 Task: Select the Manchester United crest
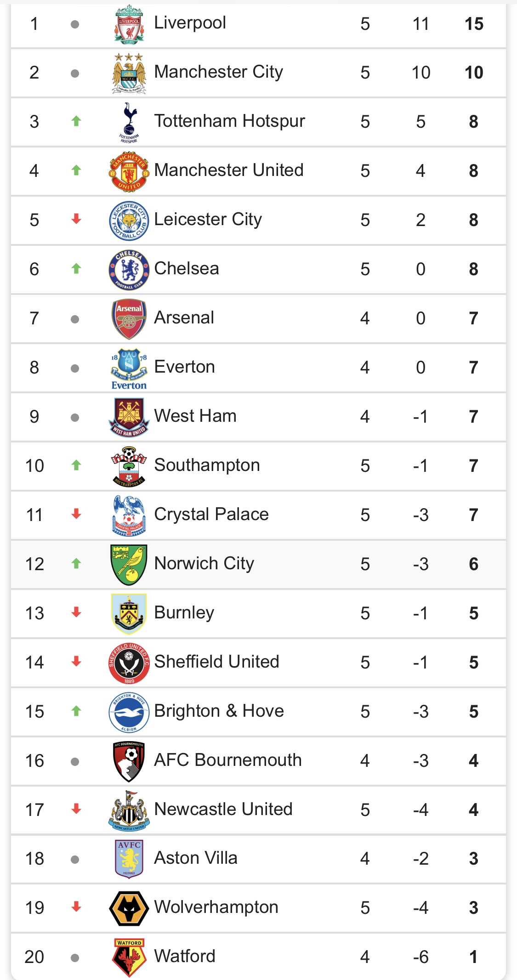coord(129,172)
